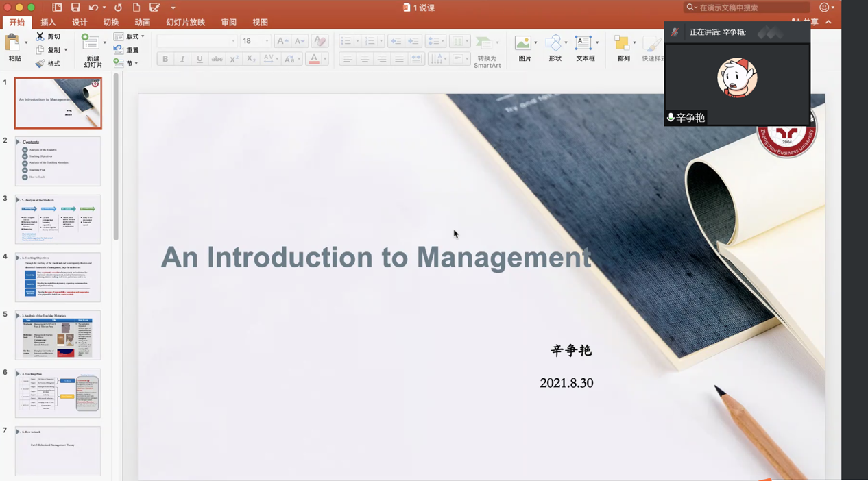Click the 排列 arrange icon
This screenshot has width=868, height=481.
click(x=622, y=44)
